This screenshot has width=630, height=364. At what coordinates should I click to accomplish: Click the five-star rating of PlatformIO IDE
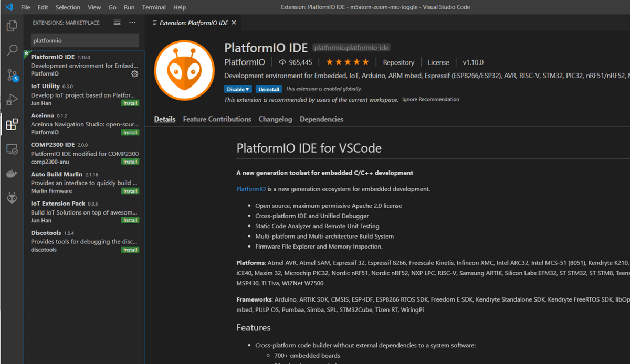(348, 62)
